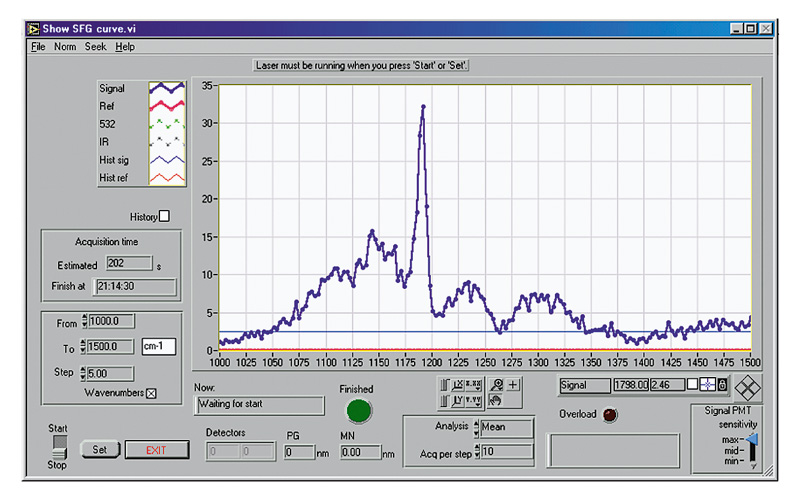Viewport: 800px width, 500px height.
Task: Adjust the Signal PMT sensitivity slider
Action: [752, 440]
